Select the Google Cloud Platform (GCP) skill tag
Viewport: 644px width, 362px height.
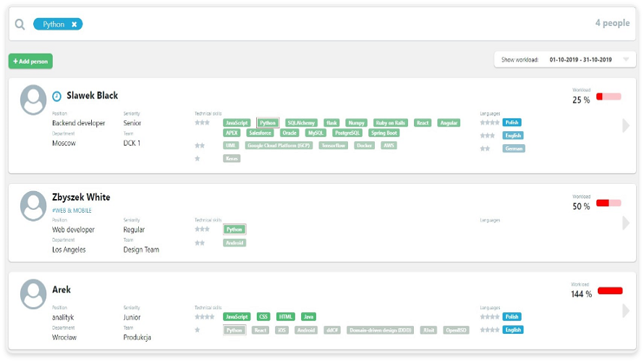tap(279, 146)
